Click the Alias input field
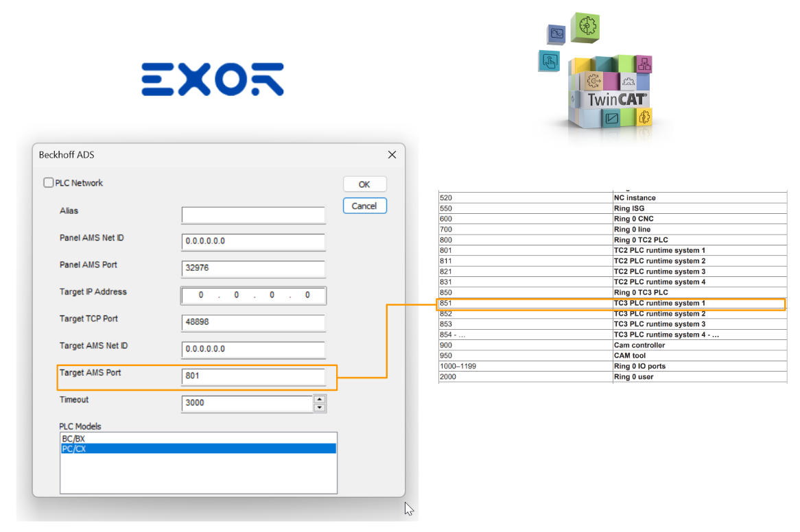The image size is (800, 532). coord(252,215)
